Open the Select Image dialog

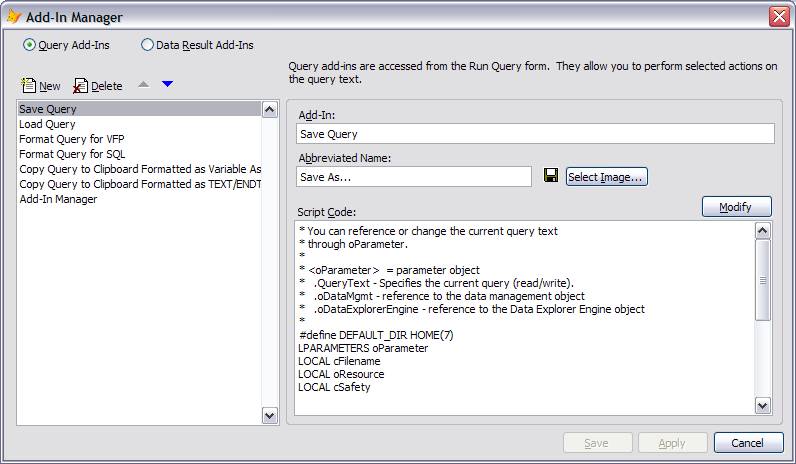(x=607, y=177)
